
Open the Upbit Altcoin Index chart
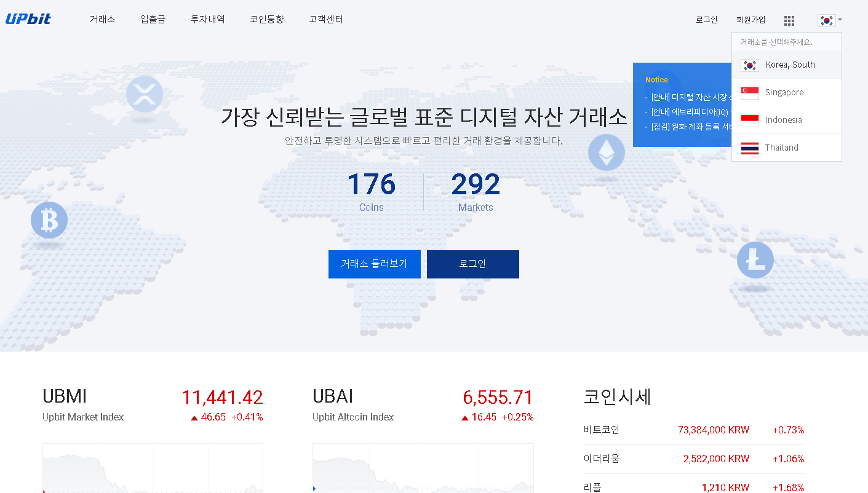(423, 468)
